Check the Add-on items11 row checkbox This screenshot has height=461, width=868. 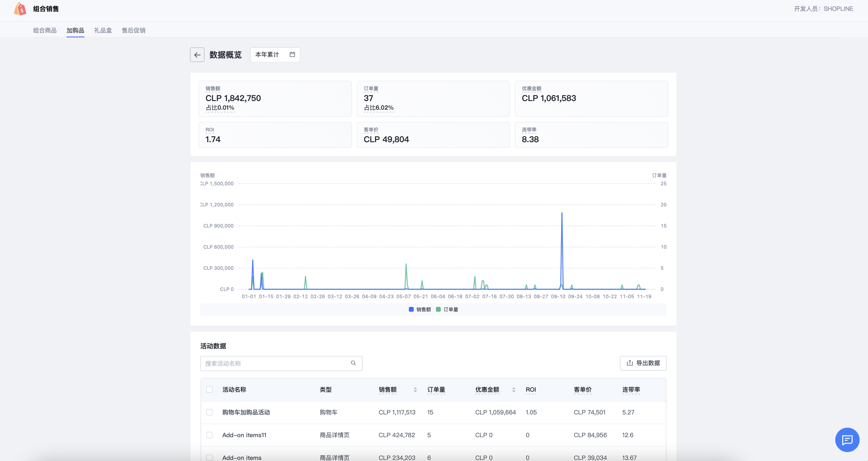[209, 435]
